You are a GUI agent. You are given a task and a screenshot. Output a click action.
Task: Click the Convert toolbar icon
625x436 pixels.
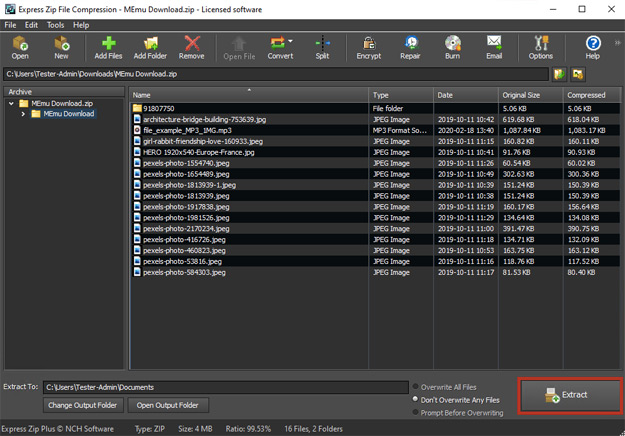coord(280,48)
